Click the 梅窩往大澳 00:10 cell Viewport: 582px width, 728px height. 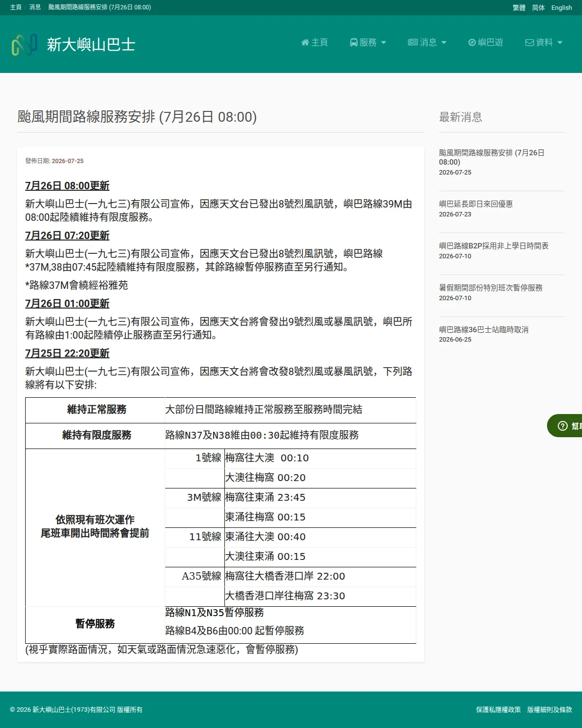pos(320,458)
